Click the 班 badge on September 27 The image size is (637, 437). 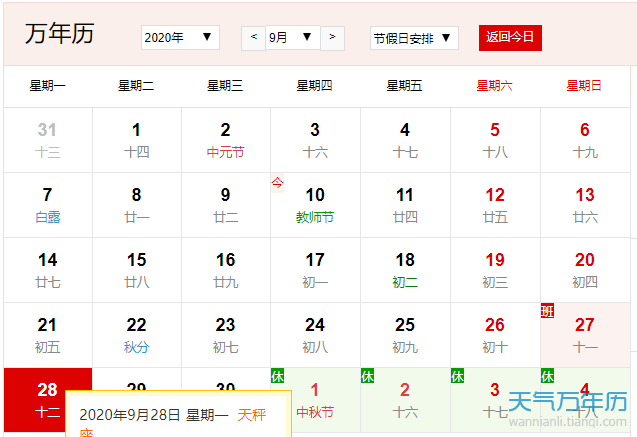[x=547, y=311]
